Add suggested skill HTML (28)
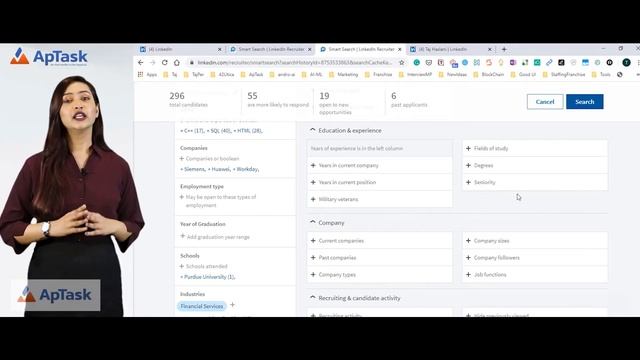 247,131
